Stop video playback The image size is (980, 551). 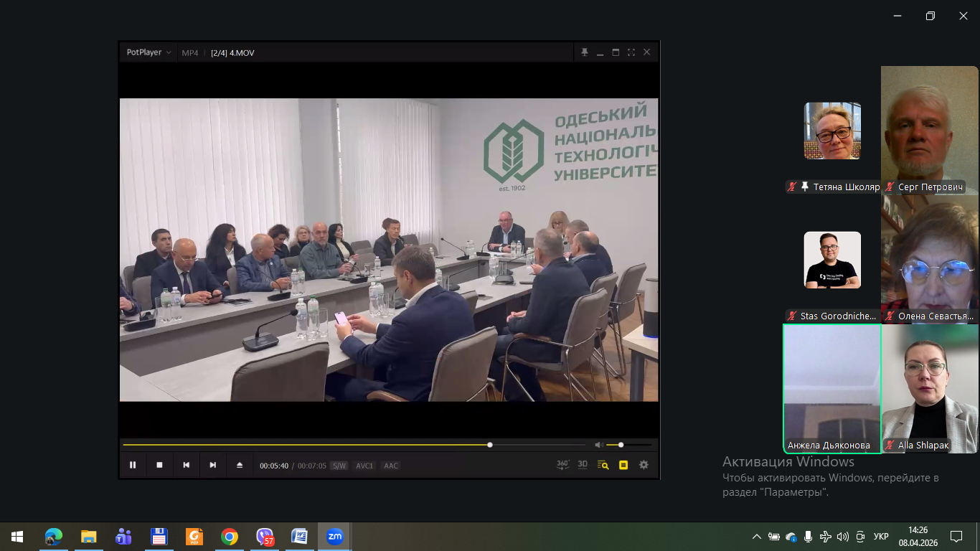click(159, 465)
